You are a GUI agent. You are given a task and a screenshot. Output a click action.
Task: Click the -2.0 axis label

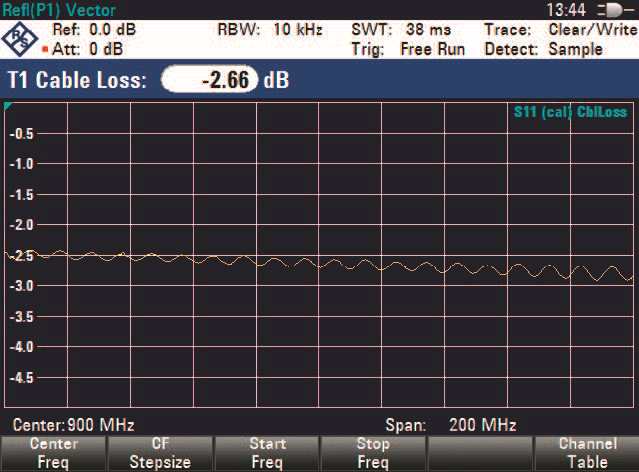(x=22, y=225)
